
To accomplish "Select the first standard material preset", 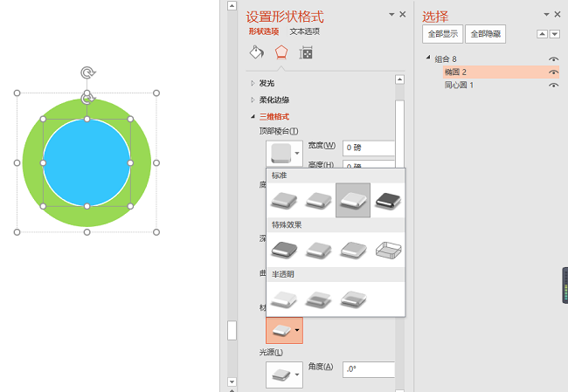I will tap(285, 201).
